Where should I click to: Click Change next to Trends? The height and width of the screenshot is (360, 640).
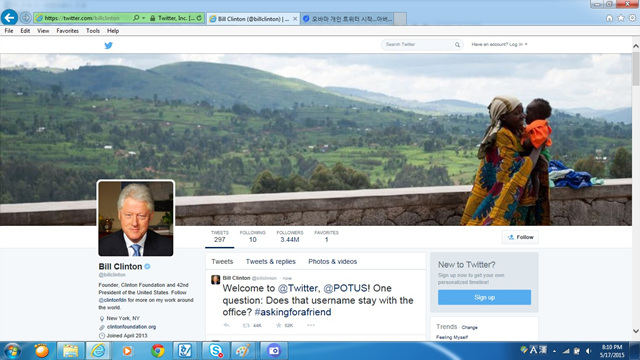(x=469, y=327)
